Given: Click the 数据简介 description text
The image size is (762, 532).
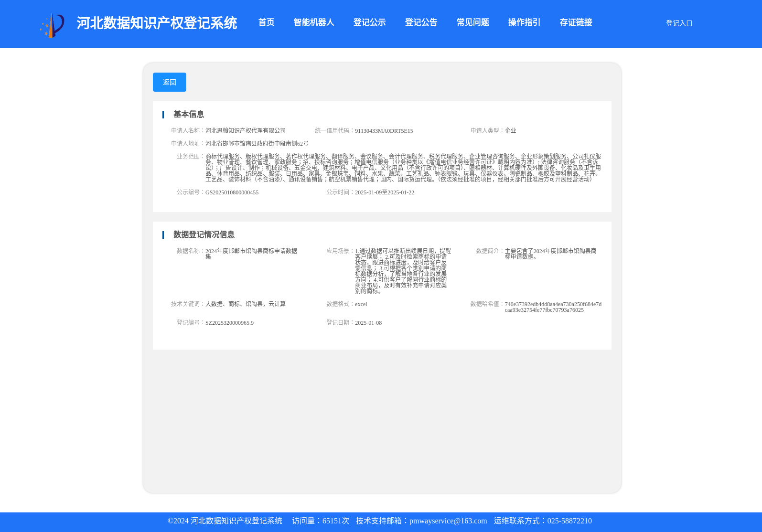Looking at the screenshot, I should coord(551,254).
